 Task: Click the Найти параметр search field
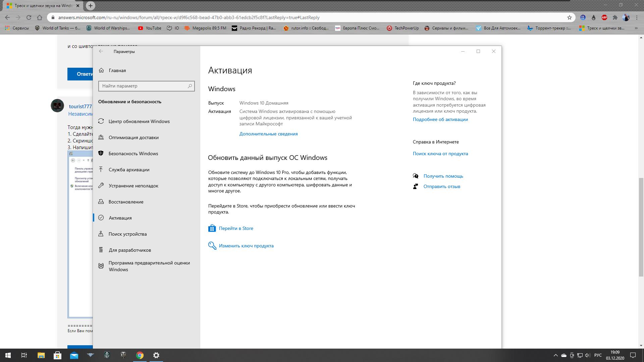coord(146,86)
